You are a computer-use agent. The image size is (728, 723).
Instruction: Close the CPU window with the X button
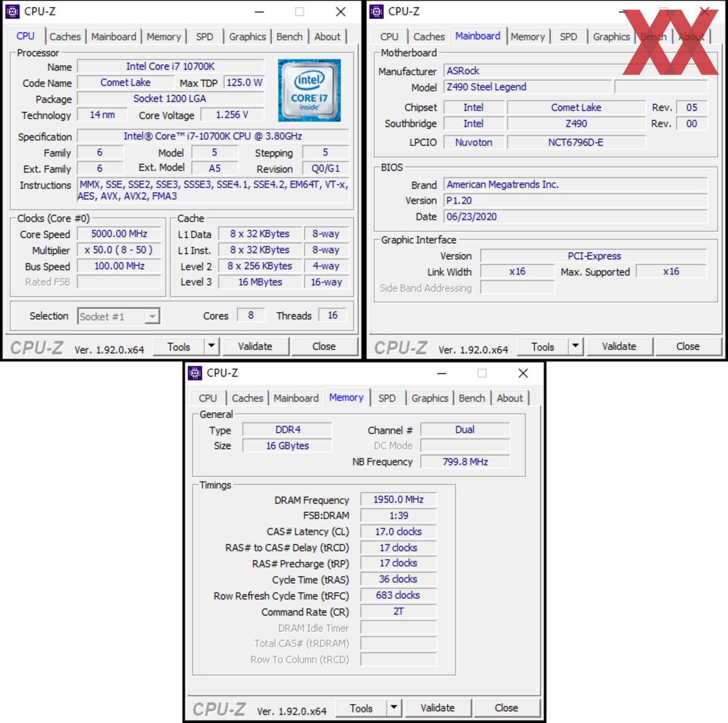340,12
